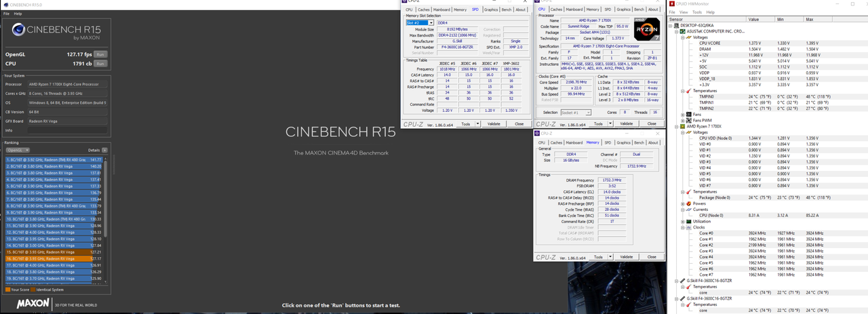Click the voltage lightning icon under ASUSTeK

(x=688, y=37)
